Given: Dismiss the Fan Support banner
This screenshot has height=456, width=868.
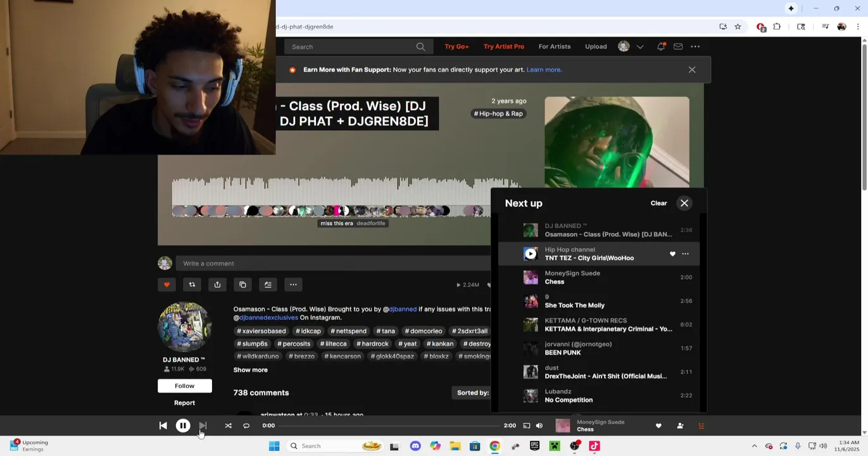Looking at the screenshot, I should 692,70.
